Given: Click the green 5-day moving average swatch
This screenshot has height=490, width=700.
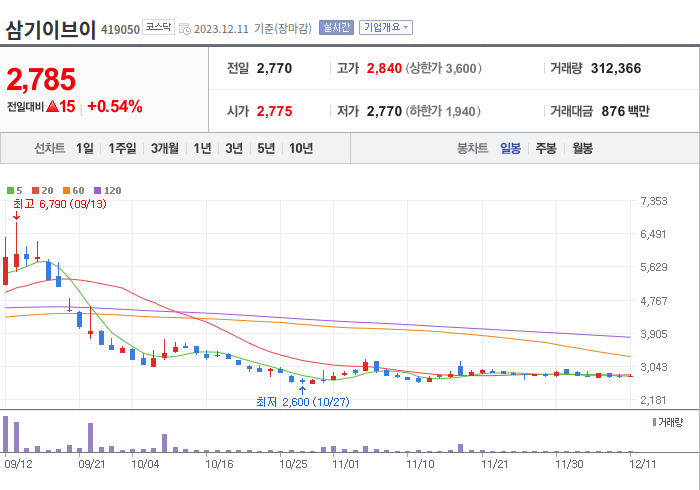Looking at the screenshot, I should click(x=10, y=191).
